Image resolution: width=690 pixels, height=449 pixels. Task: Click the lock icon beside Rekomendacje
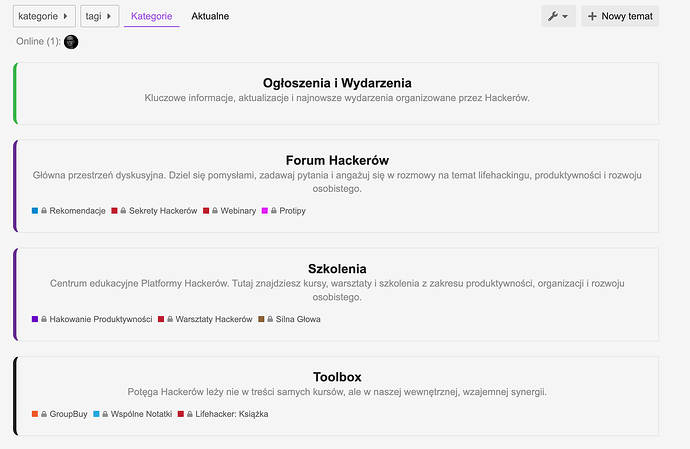[44, 211]
